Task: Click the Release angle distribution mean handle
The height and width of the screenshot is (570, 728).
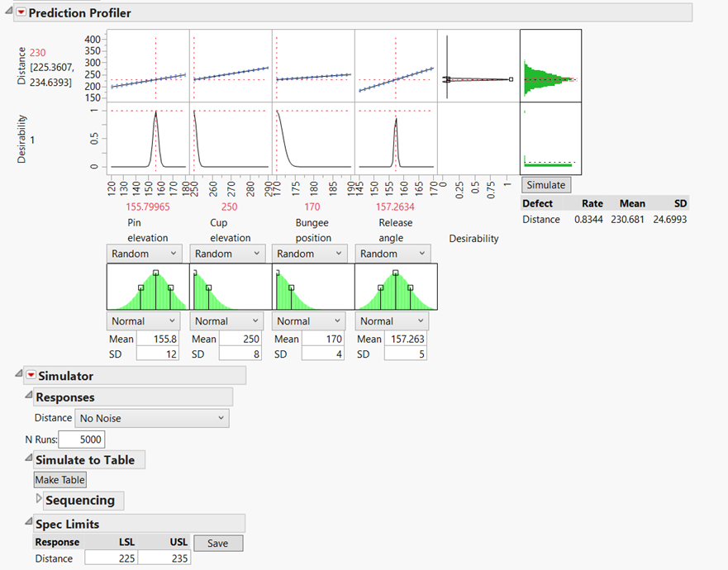Action: click(395, 273)
